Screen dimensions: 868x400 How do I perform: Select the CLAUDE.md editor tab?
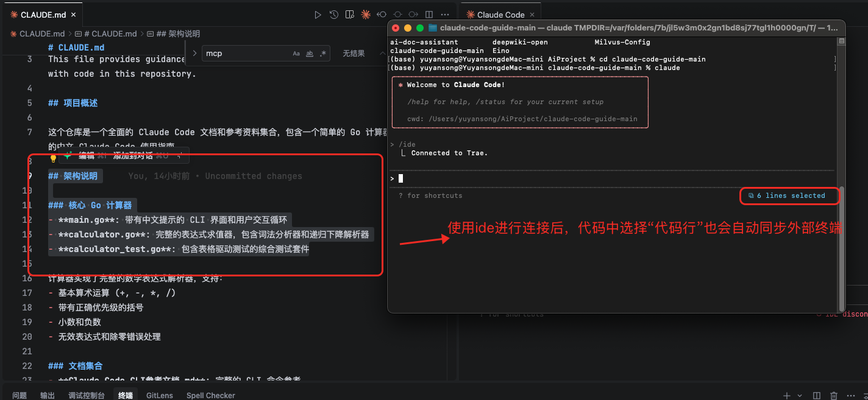[x=41, y=15]
